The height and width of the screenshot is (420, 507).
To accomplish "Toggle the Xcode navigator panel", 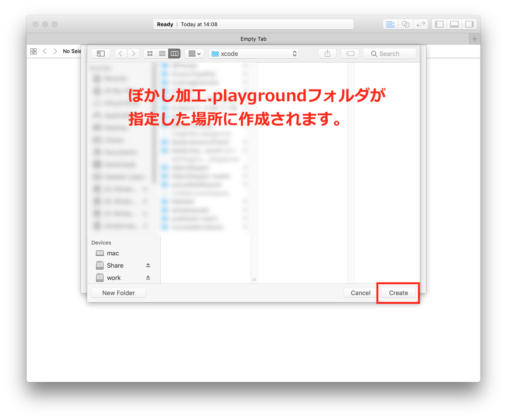I will [439, 24].
